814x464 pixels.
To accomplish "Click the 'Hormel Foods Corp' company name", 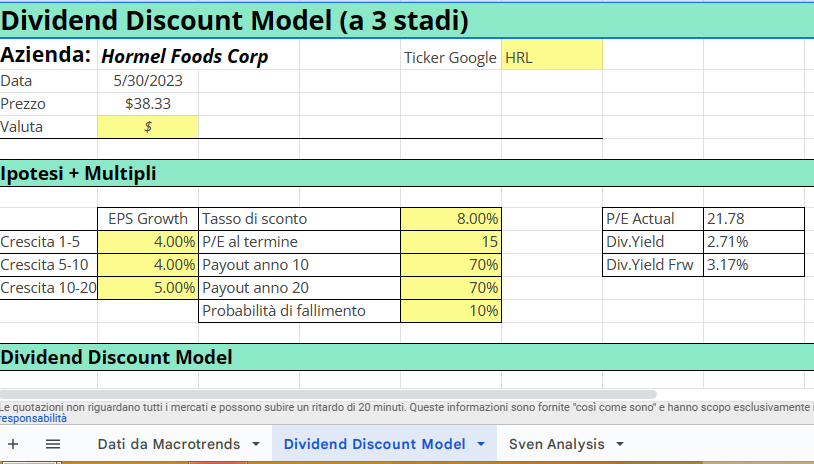I will (184, 56).
